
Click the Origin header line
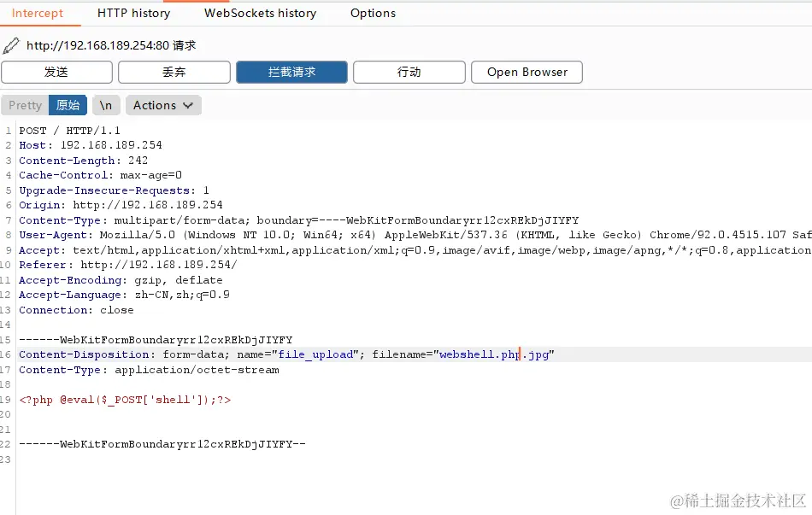point(121,205)
